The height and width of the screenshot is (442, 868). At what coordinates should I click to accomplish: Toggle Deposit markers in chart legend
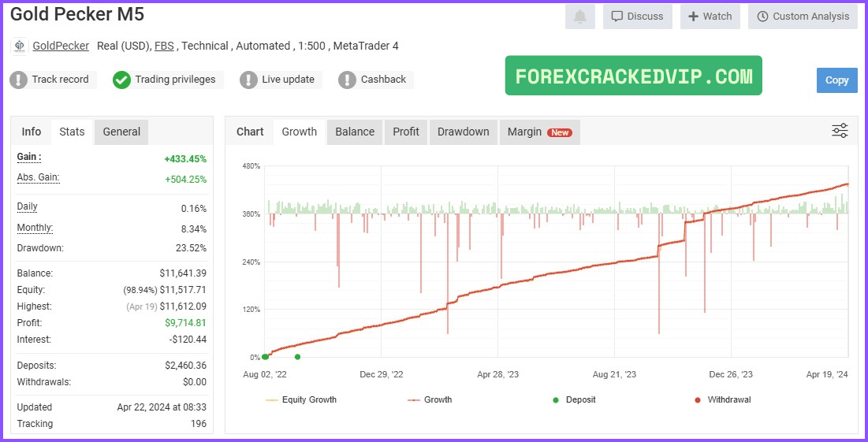tap(573, 399)
